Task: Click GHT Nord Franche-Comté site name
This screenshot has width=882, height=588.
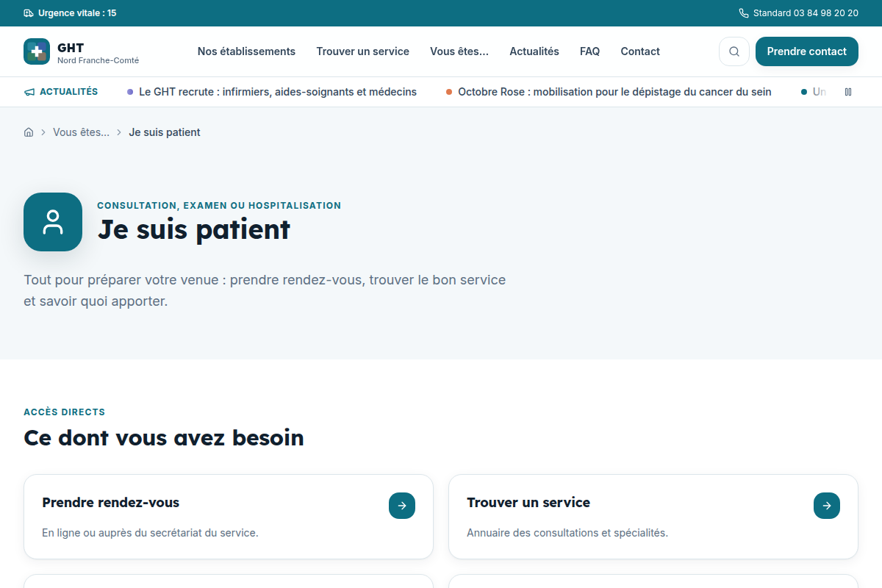Action: tap(98, 54)
